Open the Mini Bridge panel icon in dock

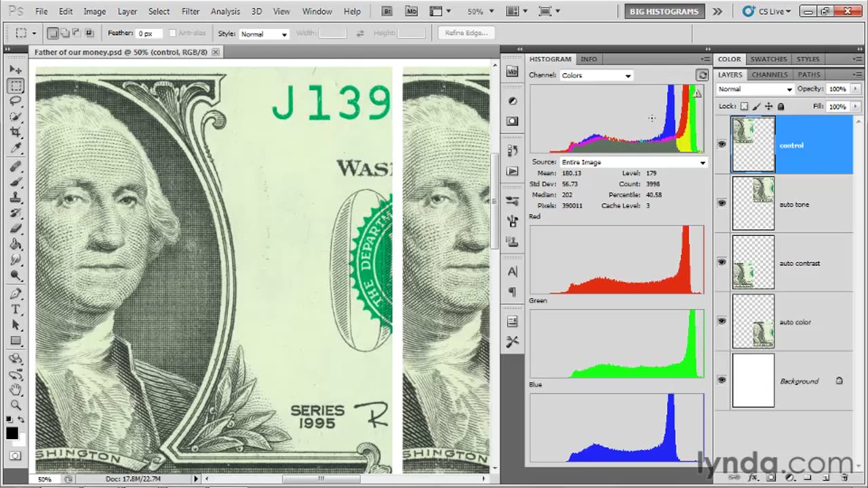click(513, 71)
